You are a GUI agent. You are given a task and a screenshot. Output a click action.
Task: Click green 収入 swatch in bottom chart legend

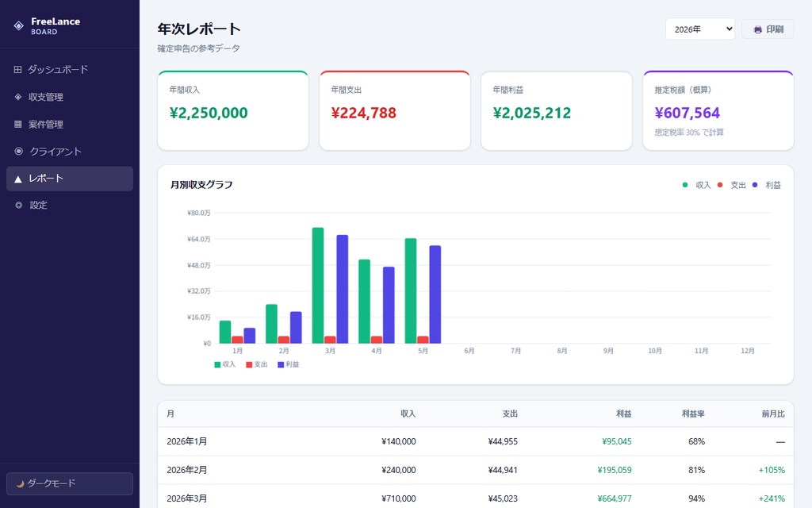click(x=217, y=365)
